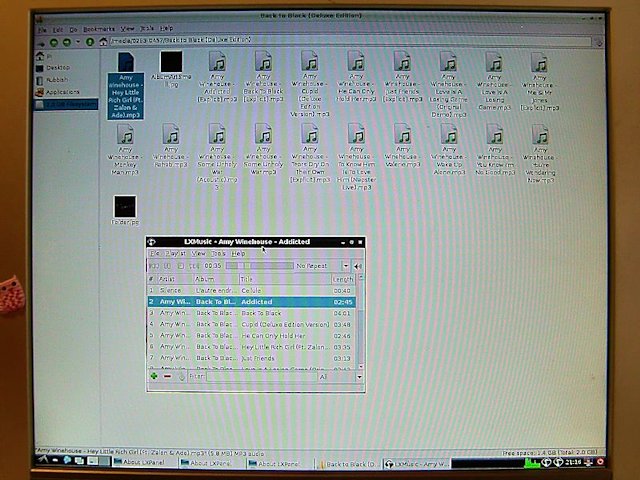The width and height of the screenshot is (640, 480).
Task: Click the playlist Filter text field
Action: pos(261,376)
